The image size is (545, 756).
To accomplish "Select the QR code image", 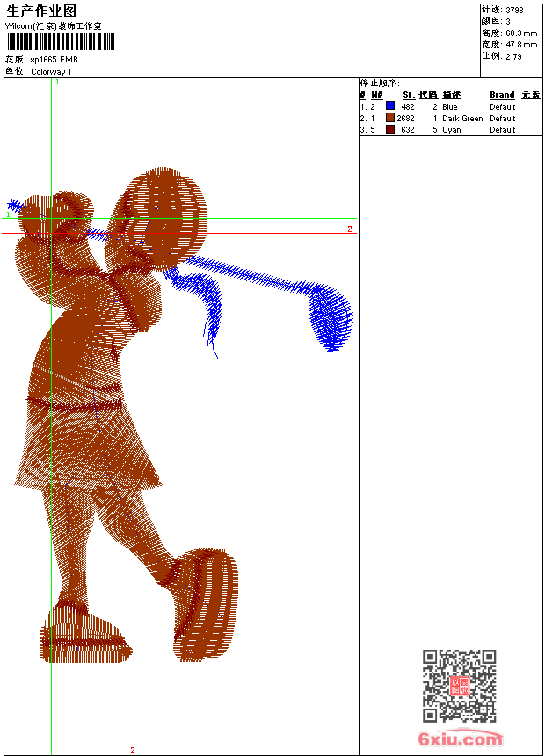I will tap(460, 686).
